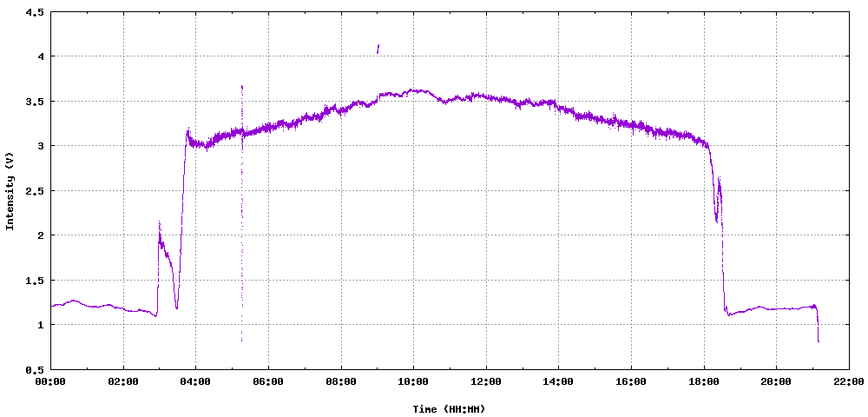Click the 12:00 x-axis tick label
Image resolution: width=868 pixels, height=417 pixels.
coord(486,381)
